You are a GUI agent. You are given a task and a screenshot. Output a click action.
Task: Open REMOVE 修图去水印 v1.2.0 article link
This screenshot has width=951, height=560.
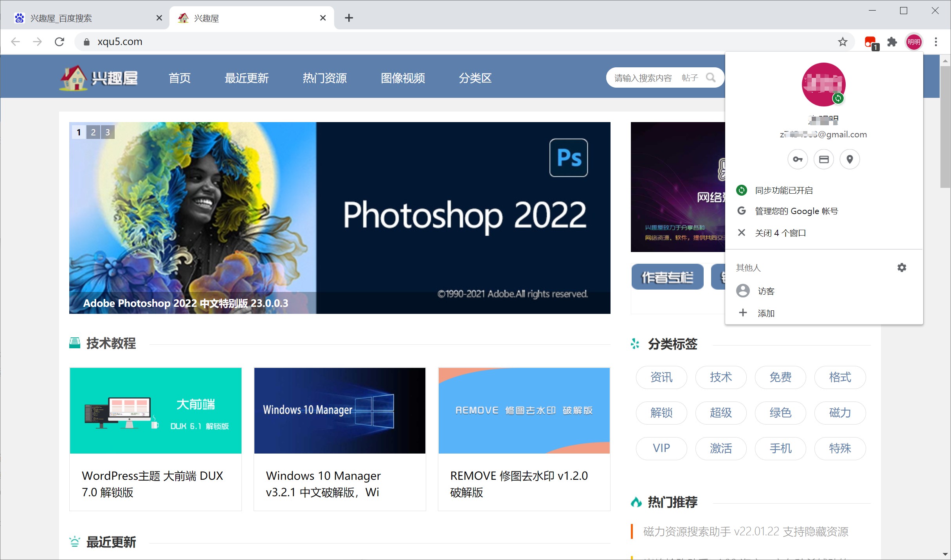(519, 484)
